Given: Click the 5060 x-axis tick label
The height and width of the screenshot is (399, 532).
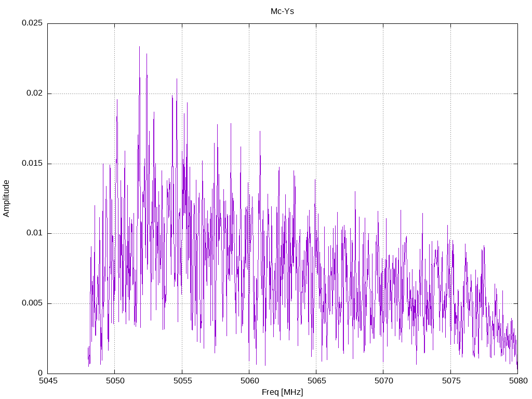Looking at the screenshot, I should [250, 381].
